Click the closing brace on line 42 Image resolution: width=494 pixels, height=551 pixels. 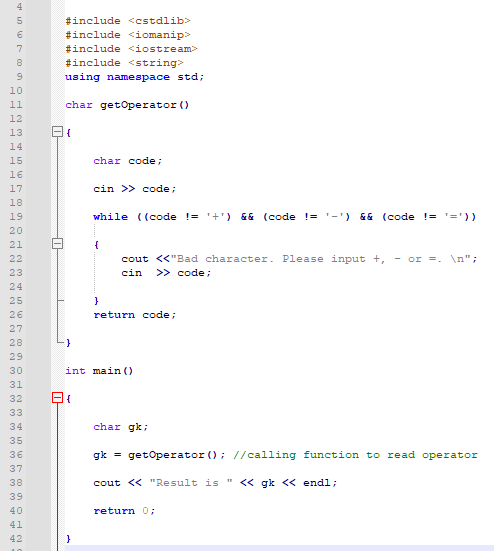tap(68, 538)
